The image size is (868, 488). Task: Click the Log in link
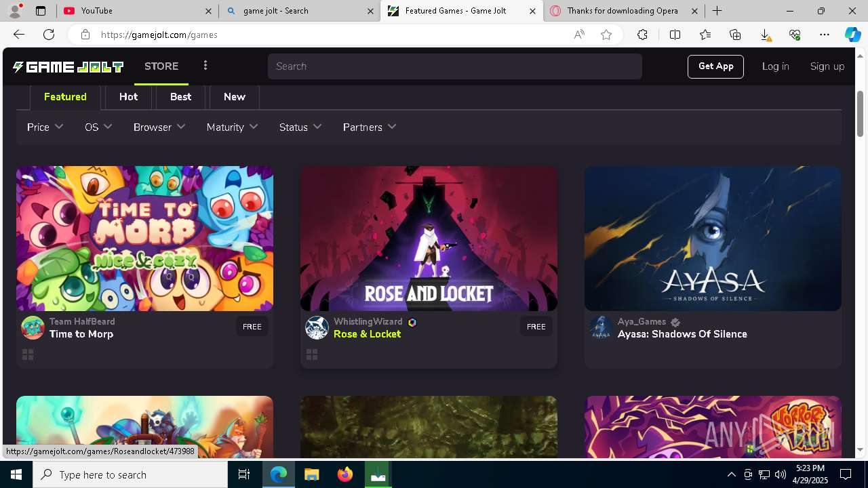coord(775,66)
